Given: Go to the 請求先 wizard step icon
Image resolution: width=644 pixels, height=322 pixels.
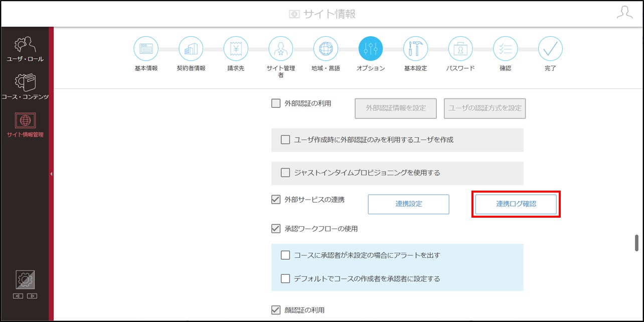Looking at the screenshot, I should pos(236,49).
